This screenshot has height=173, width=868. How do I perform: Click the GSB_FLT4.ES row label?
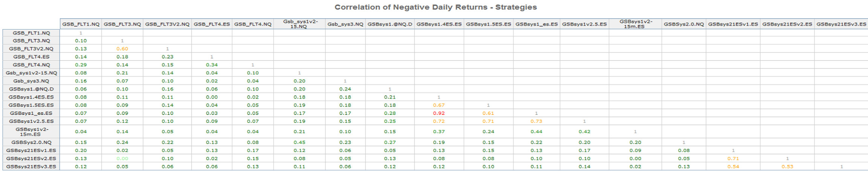point(31,57)
